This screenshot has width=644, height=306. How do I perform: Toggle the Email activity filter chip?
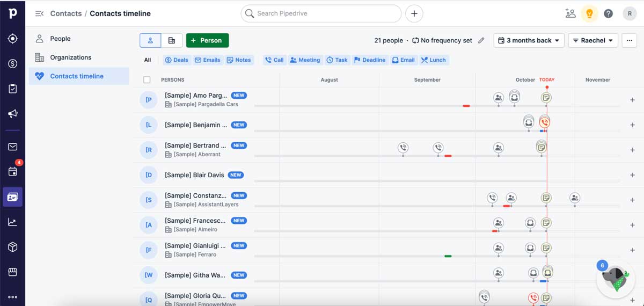pos(404,60)
